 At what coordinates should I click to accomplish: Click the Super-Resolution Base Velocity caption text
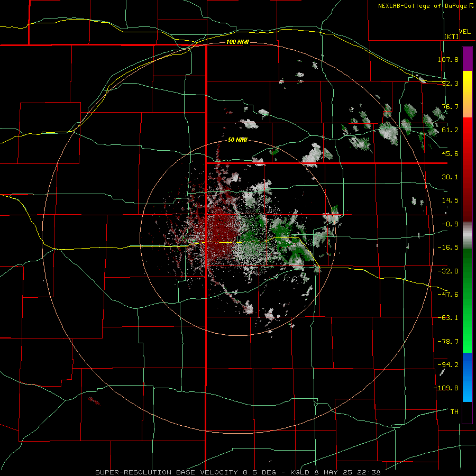238,472
